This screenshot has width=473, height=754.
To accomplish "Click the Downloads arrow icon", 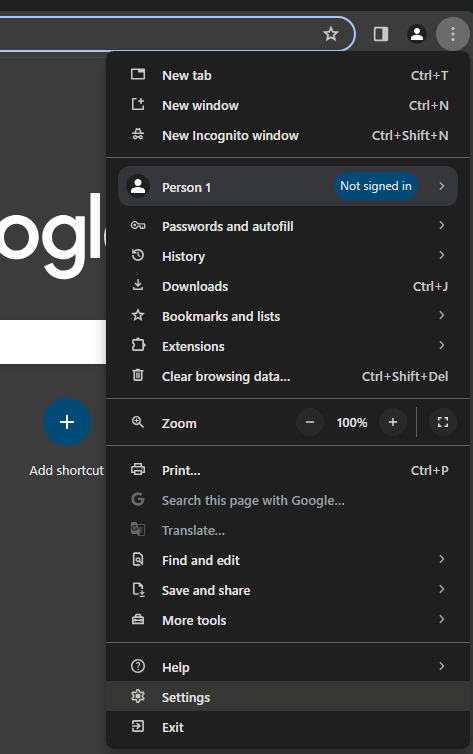I will coord(138,285).
